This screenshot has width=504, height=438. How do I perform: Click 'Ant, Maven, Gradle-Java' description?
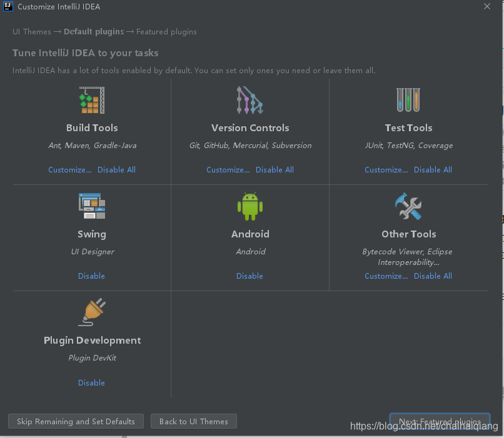(x=93, y=146)
